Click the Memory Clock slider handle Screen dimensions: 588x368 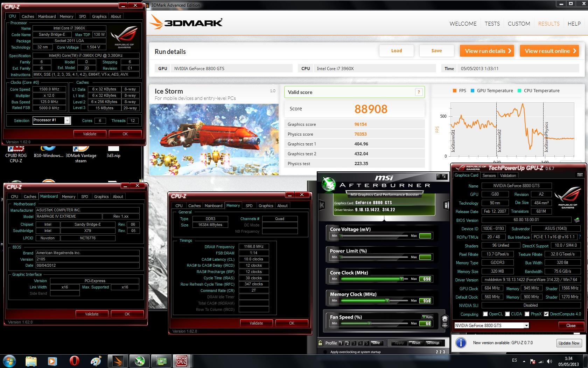click(387, 300)
